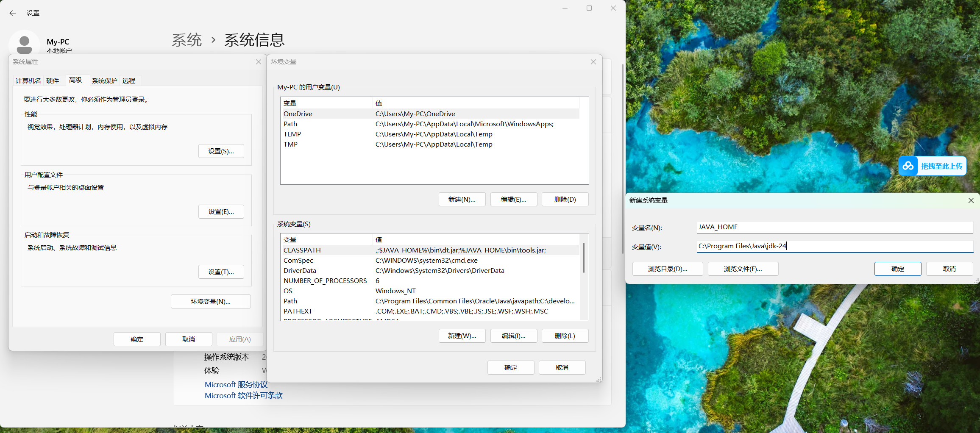The width and height of the screenshot is (980, 433).
Task: Switch to the 远程 tab
Action: 129,80
